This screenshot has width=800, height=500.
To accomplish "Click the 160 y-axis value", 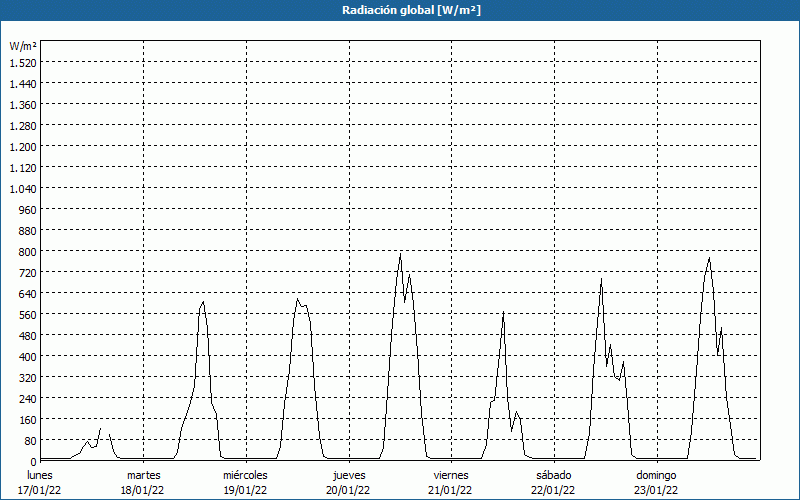I will pyautogui.click(x=28, y=420).
